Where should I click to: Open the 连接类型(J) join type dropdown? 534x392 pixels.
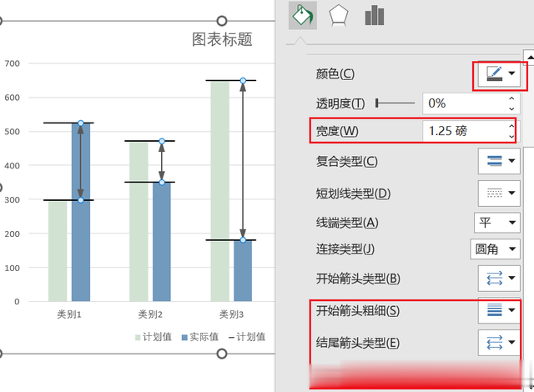(x=495, y=249)
